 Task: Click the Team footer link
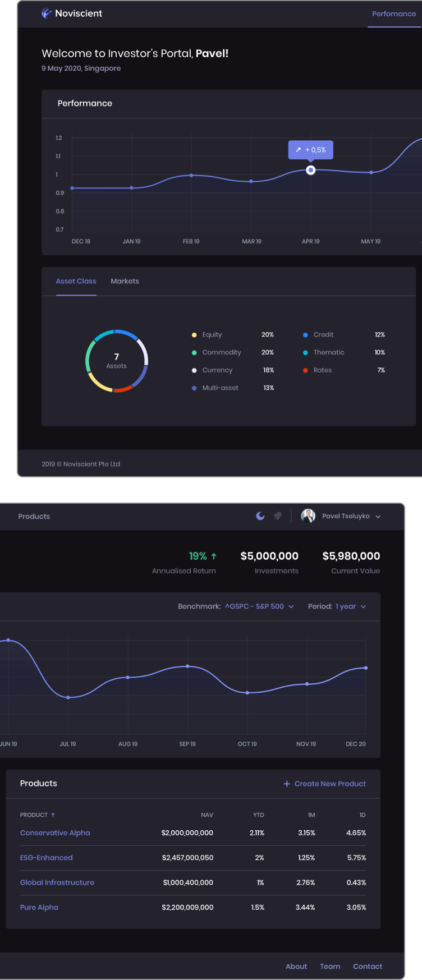(x=330, y=966)
